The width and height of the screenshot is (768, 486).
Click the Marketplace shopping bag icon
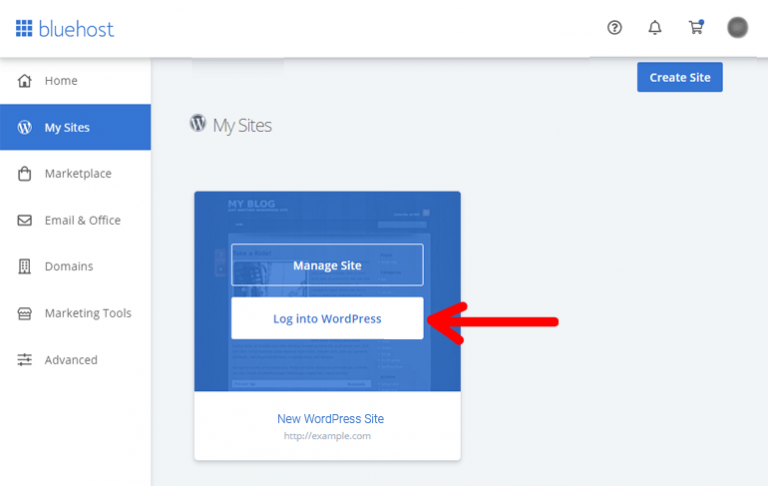pos(24,173)
